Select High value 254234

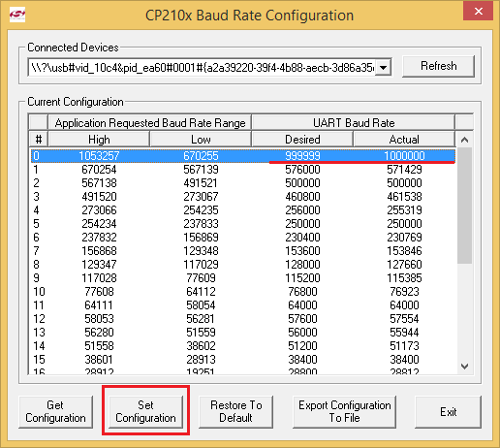99,224
